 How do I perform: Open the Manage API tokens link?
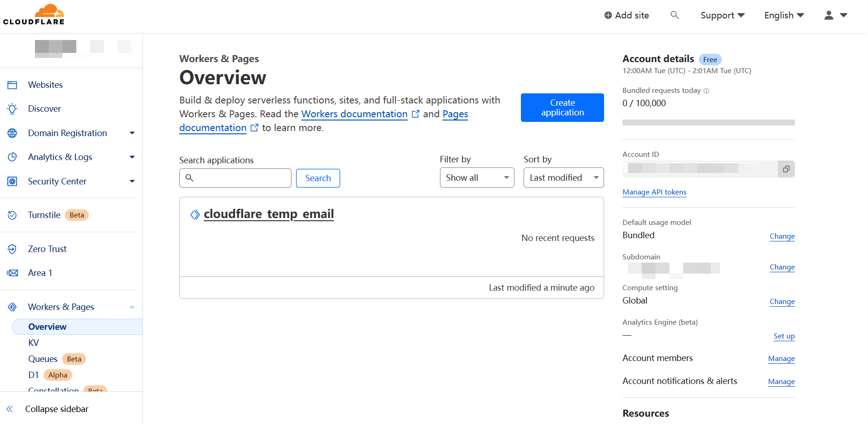pyautogui.click(x=654, y=192)
